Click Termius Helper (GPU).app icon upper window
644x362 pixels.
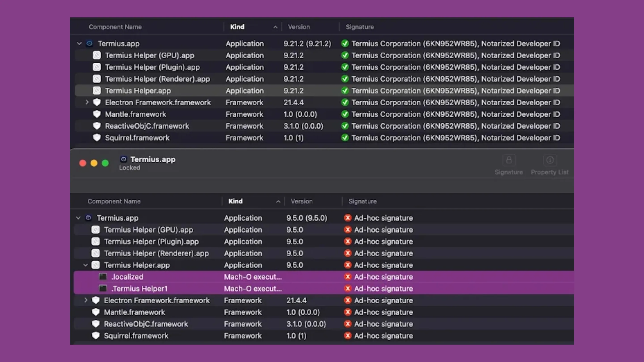[97, 55]
